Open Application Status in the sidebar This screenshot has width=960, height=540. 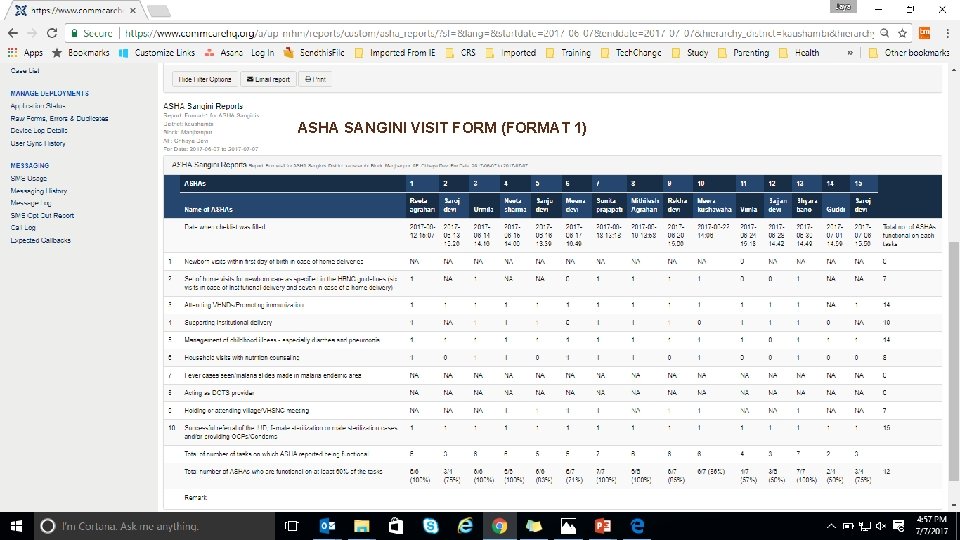[x=38, y=106]
